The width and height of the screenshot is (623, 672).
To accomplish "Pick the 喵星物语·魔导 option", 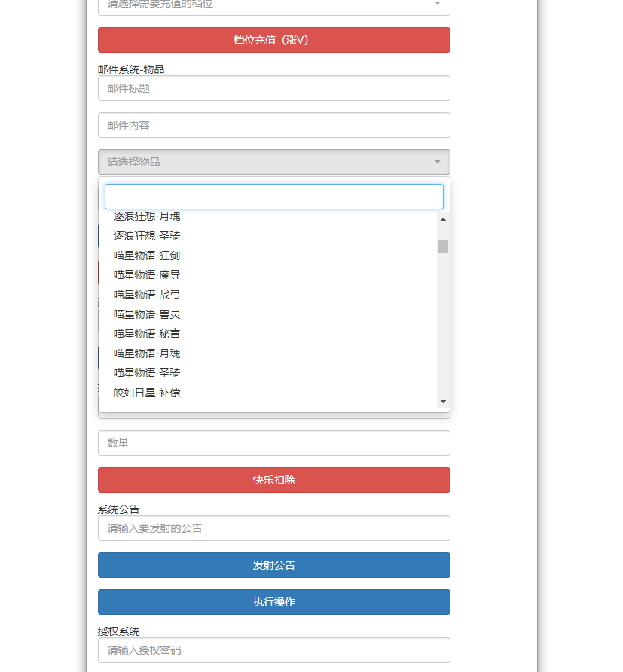I will [x=147, y=275].
